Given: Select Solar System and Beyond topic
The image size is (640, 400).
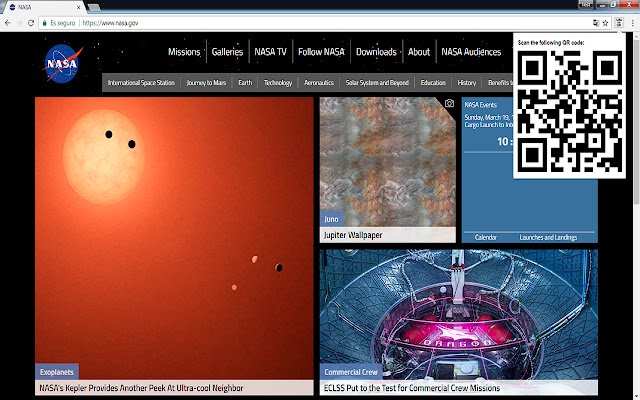Looking at the screenshot, I should (x=377, y=82).
